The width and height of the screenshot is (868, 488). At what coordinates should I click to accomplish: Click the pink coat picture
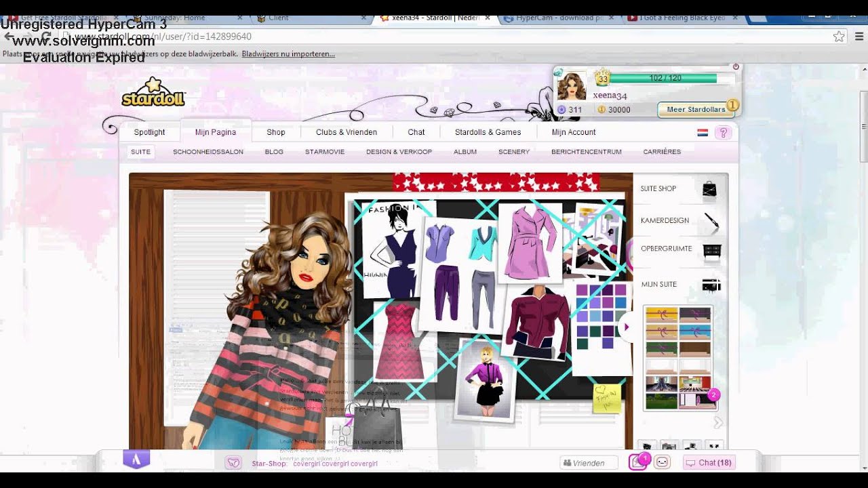coord(530,242)
